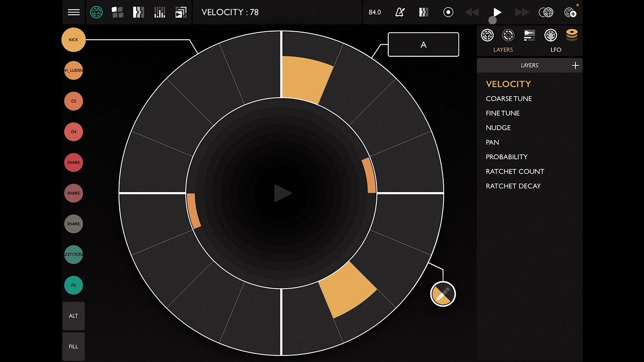Open the four-pad grid view

117,12
